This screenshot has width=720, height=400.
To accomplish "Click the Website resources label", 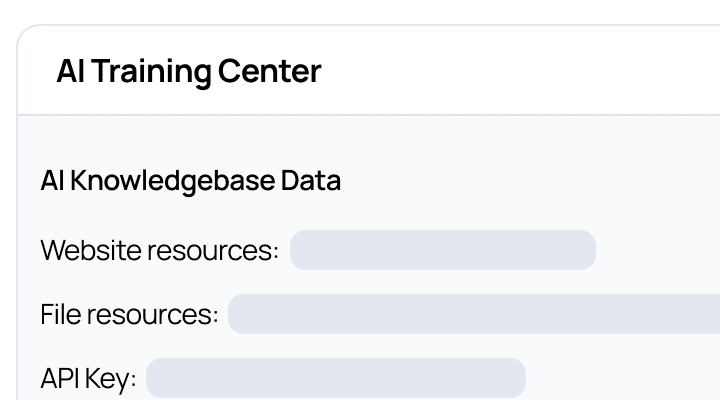I will coord(159,250).
